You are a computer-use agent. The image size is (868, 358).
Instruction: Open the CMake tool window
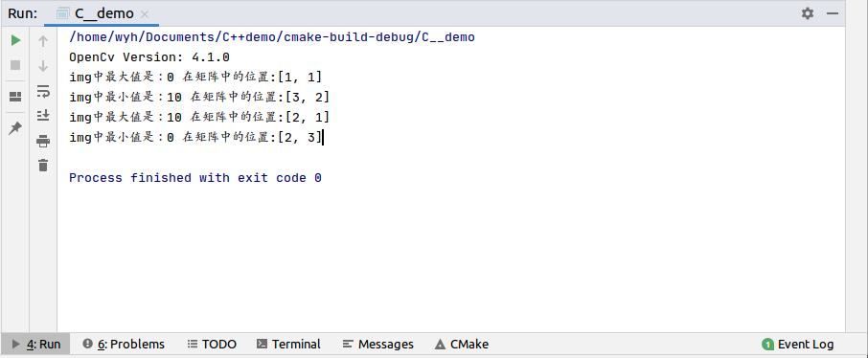462,345
